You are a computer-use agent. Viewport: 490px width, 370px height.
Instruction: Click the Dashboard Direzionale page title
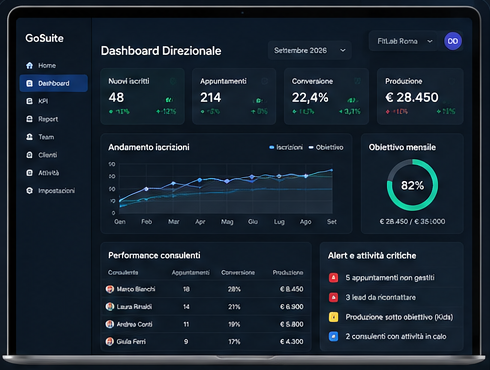161,51
